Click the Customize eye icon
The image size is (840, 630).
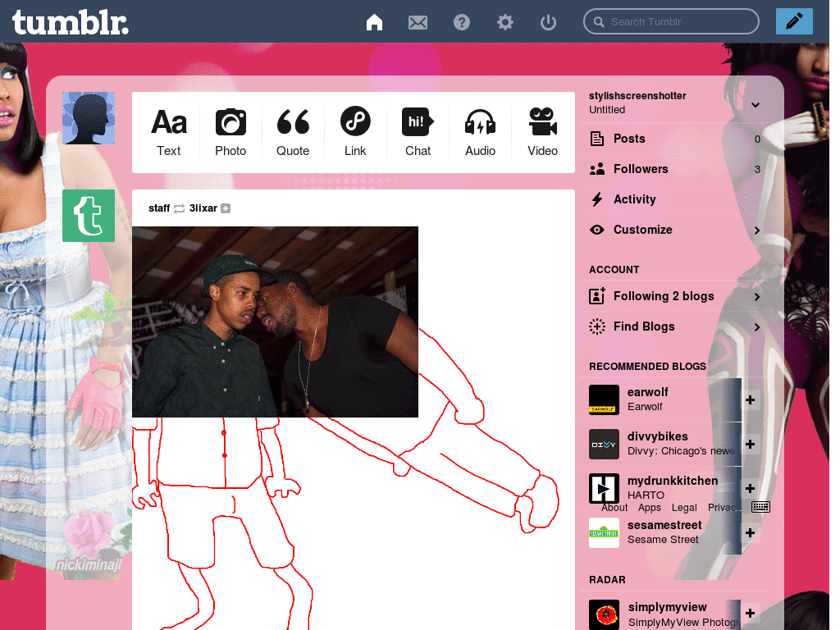click(597, 230)
